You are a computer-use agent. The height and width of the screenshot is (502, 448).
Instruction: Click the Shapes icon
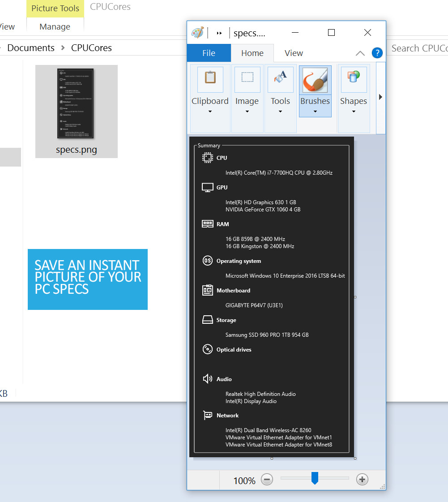coord(354,80)
